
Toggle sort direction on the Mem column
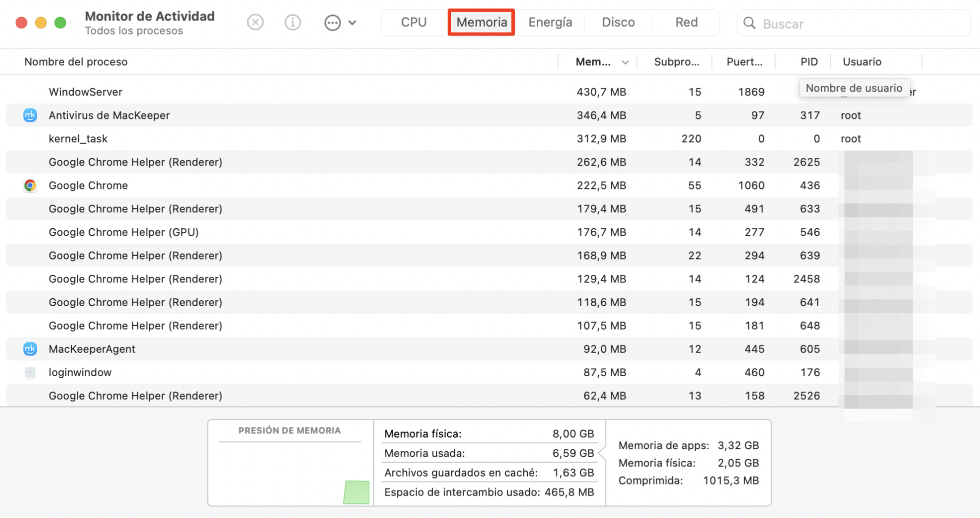(x=593, y=61)
